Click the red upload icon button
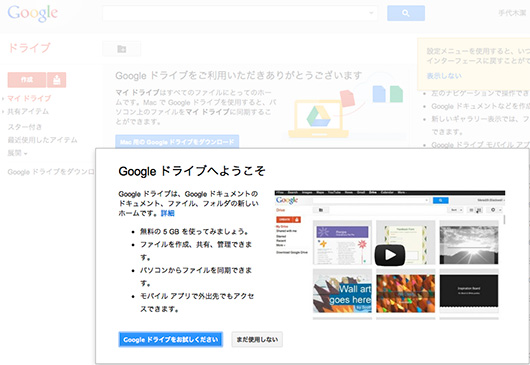 [x=56, y=80]
